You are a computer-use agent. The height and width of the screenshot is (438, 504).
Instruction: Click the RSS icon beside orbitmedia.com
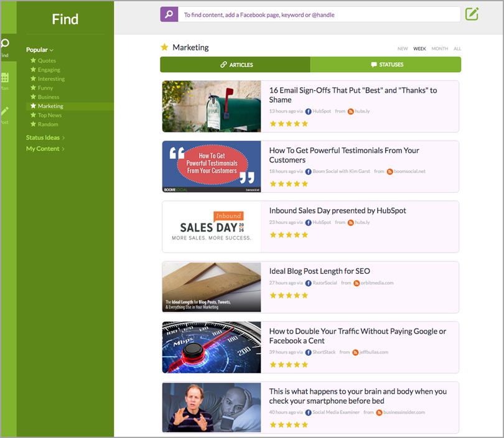click(x=357, y=283)
